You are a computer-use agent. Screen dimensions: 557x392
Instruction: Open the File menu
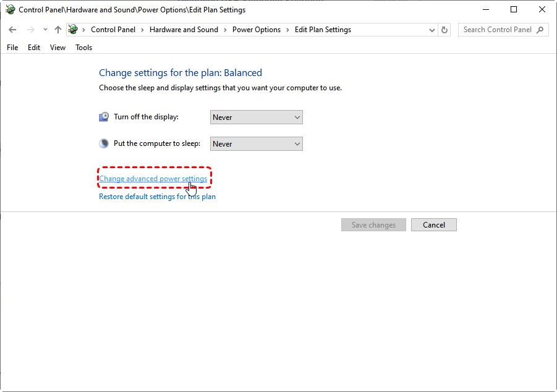[12, 48]
